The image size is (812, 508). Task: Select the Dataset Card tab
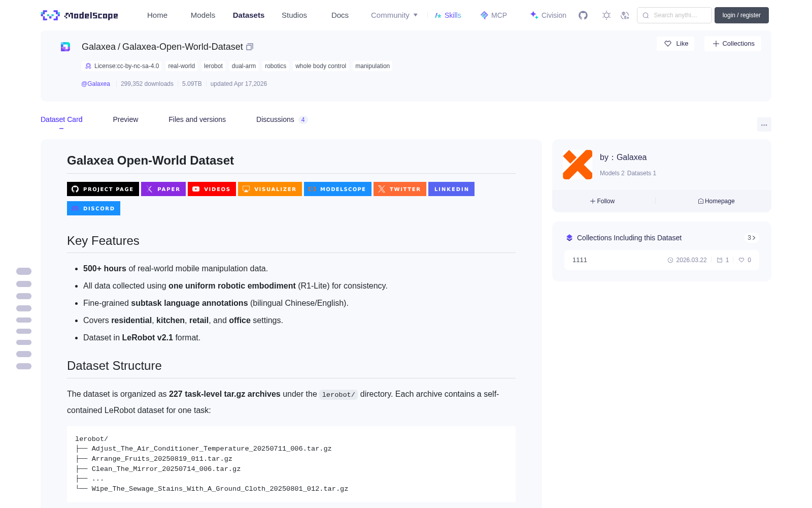tap(61, 119)
